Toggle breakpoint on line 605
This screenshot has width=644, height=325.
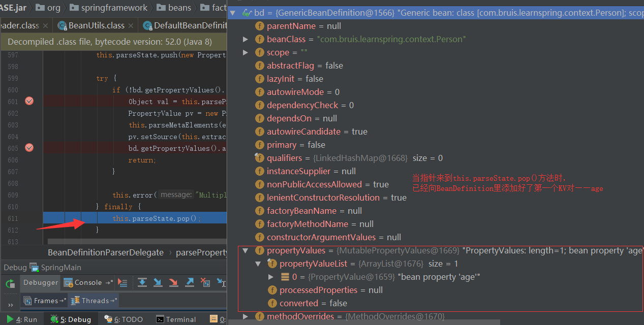coord(29,148)
